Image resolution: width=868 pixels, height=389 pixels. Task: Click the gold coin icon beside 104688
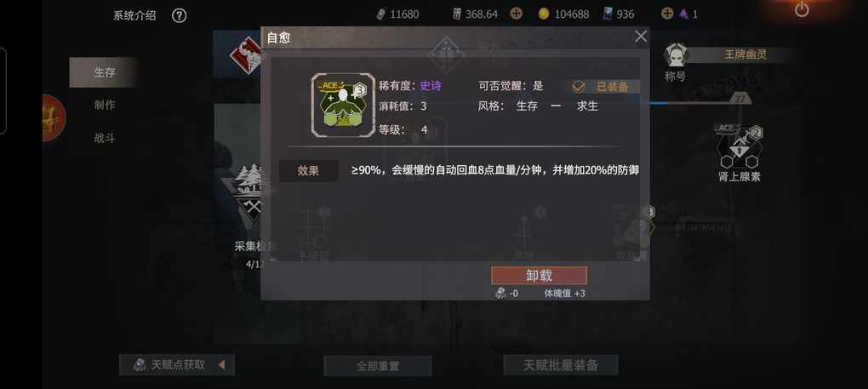coord(544,14)
